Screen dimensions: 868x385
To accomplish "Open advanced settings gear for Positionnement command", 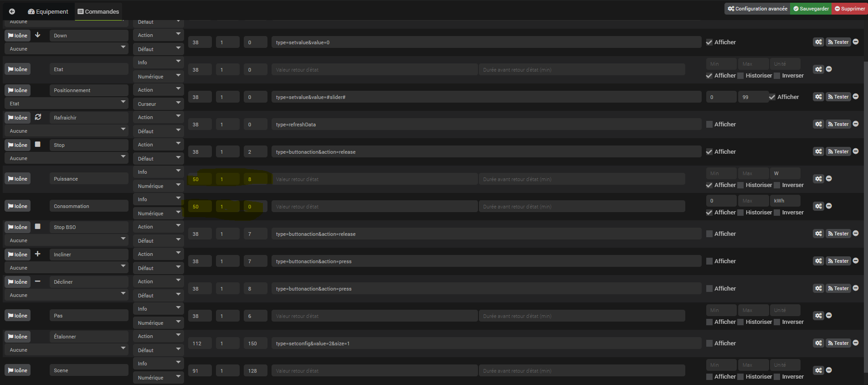I will [819, 97].
